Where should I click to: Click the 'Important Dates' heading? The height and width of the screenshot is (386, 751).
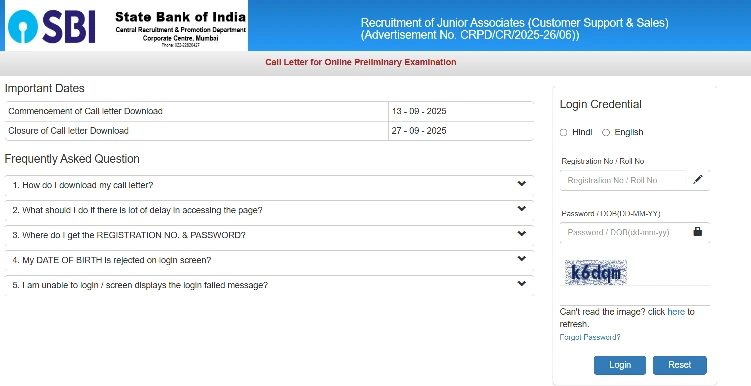coord(45,89)
